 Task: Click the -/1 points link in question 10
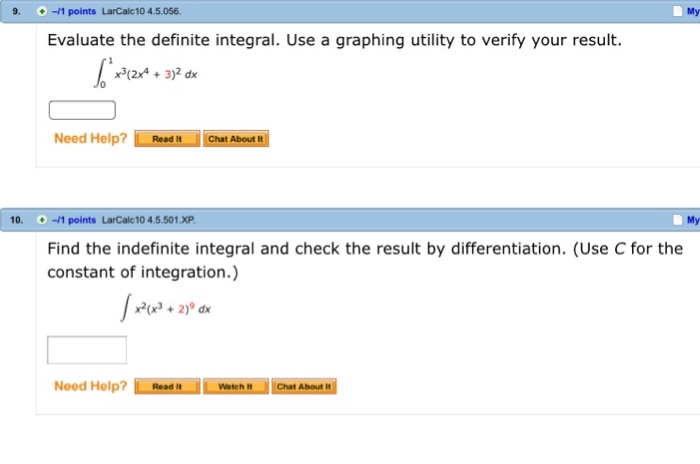[x=74, y=220]
